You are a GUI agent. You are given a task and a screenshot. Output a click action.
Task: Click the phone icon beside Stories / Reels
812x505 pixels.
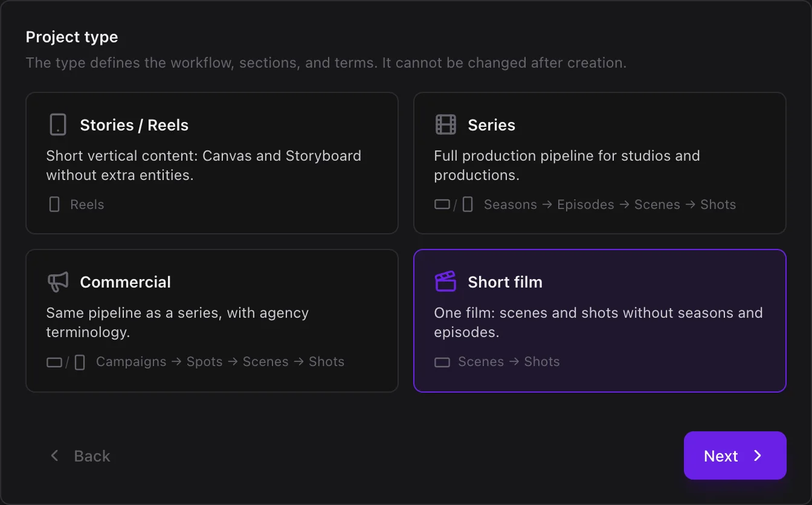(x=58, y=125)
